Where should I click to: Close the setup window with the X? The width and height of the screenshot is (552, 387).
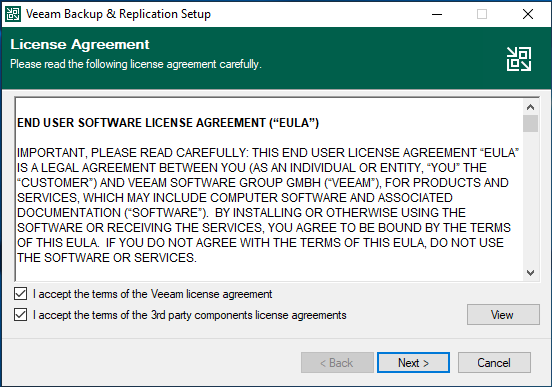(527, 14)
